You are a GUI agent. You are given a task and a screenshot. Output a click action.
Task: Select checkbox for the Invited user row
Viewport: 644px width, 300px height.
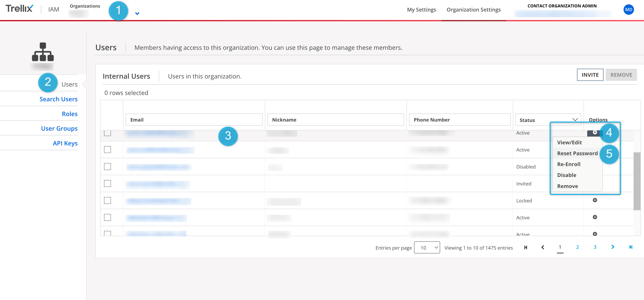pyautogui.click(x=107, y=184)
